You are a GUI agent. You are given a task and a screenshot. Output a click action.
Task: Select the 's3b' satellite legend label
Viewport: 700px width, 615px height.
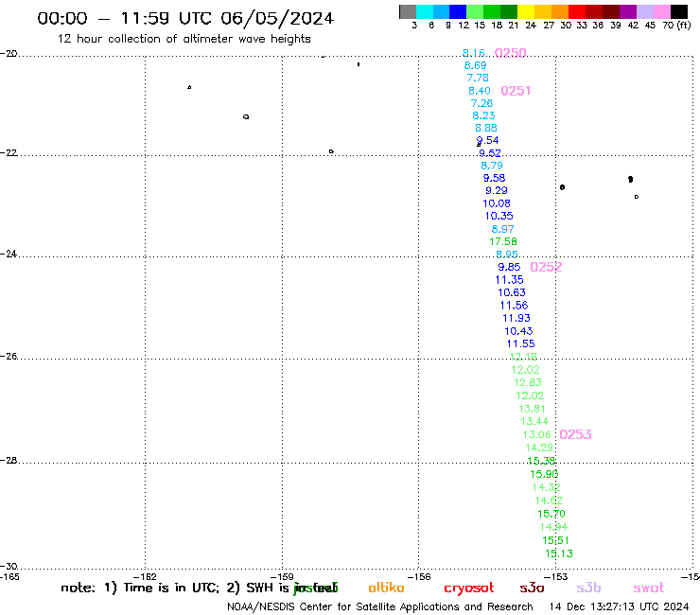point(588,588)
